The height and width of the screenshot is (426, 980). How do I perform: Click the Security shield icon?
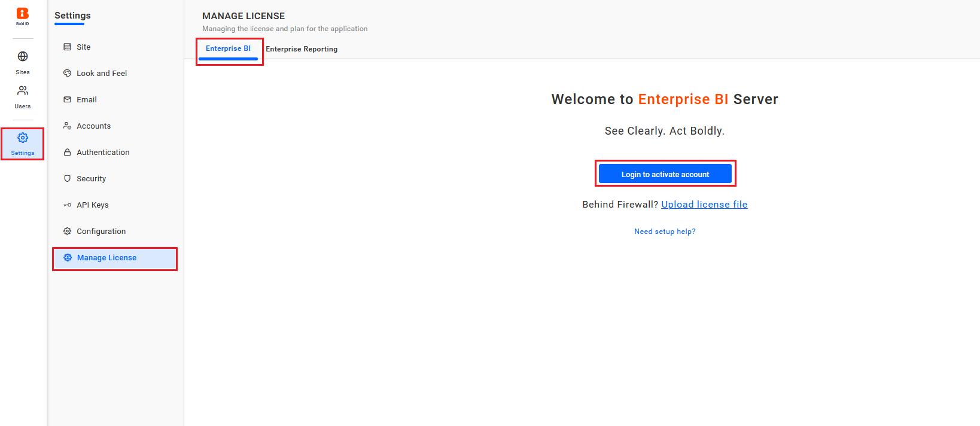(x=68, y=178)
